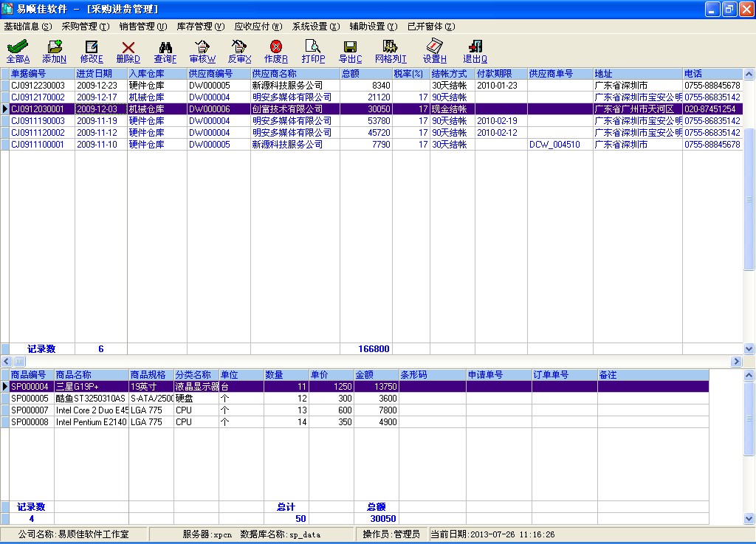Image resolution: width=756 pixels, height=544 pixels.
Task: Click the 反审X un-approve icon
Action: (x=239, y=47)
